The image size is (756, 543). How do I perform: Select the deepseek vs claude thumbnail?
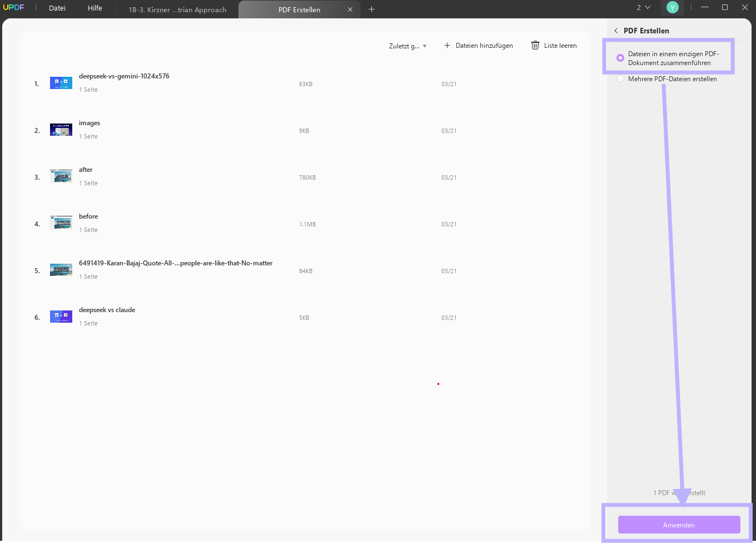(61, 317)
